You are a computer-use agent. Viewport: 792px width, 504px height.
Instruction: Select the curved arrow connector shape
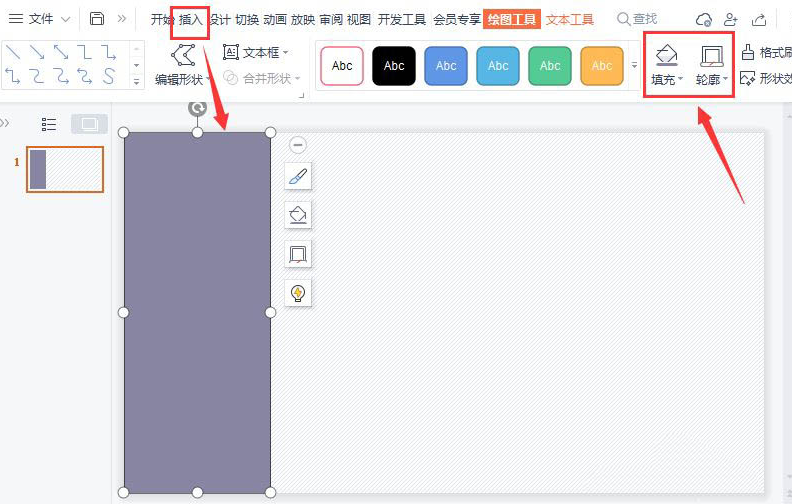[61, 76]
